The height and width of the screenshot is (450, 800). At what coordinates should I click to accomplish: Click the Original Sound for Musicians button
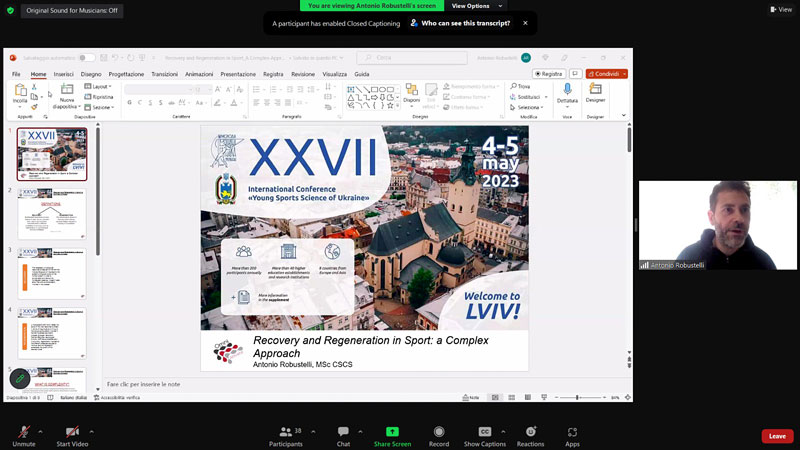[x=72, y=10]
